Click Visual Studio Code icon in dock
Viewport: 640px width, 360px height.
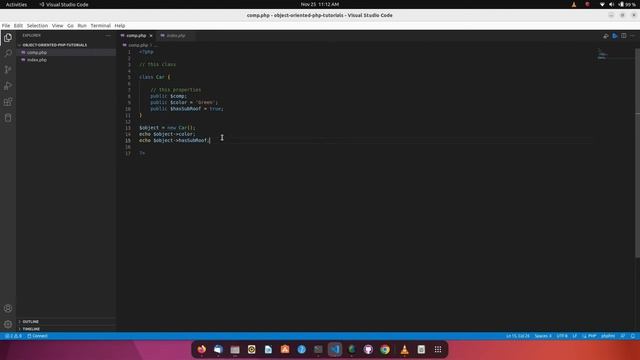[335, 349]
